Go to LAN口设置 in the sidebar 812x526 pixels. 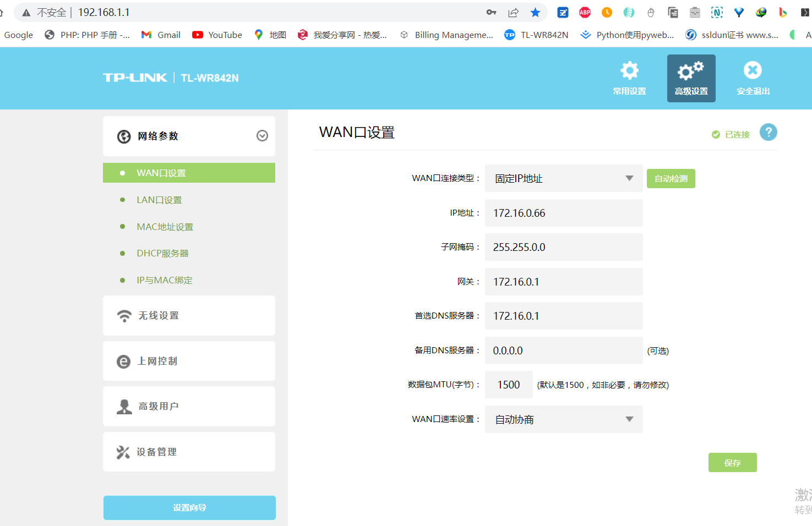click(x=159, y=200)
